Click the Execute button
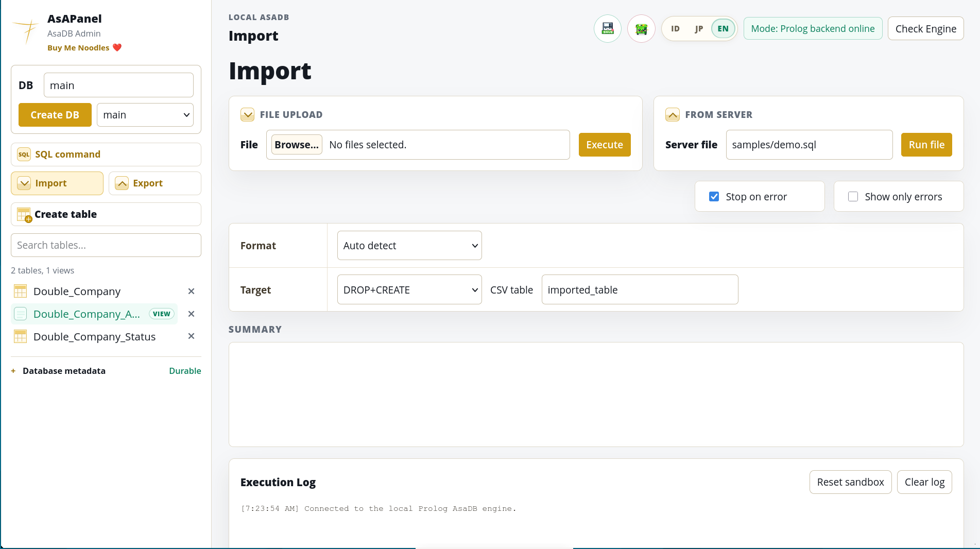Viewport: 980px width, 549px height. coord(605,145)
